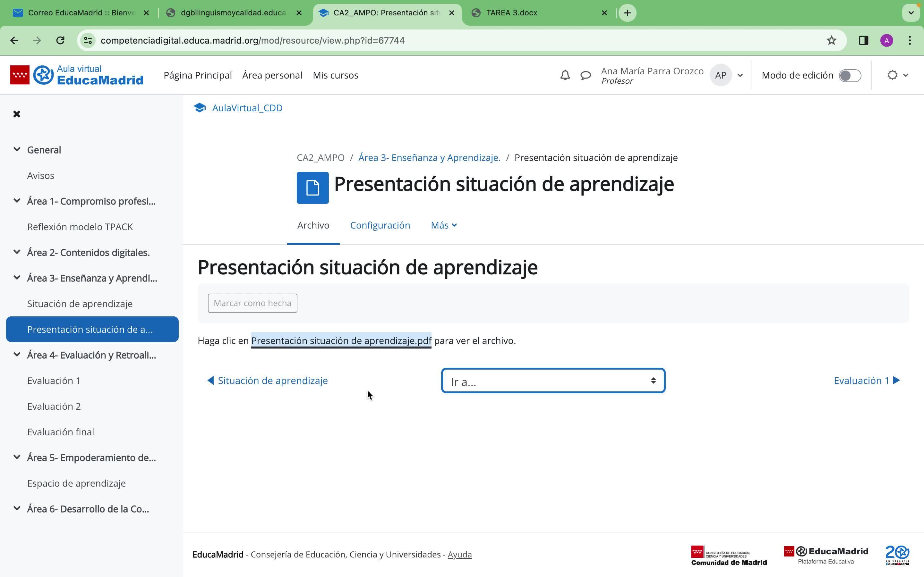Reload the current browser page
This screenshot has height=577, width=924.
pyautogui.click(x=60, y=40)
